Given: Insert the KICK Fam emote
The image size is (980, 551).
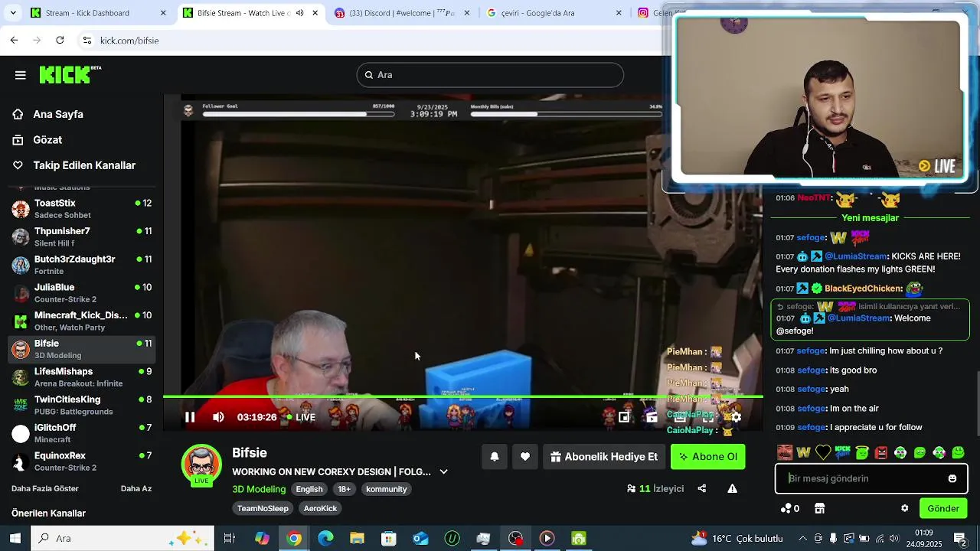Looking at the screenshot, I should tap(842, 452).
